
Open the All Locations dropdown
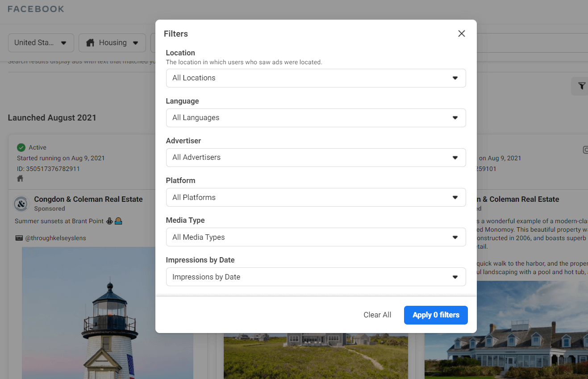[316, 78]
